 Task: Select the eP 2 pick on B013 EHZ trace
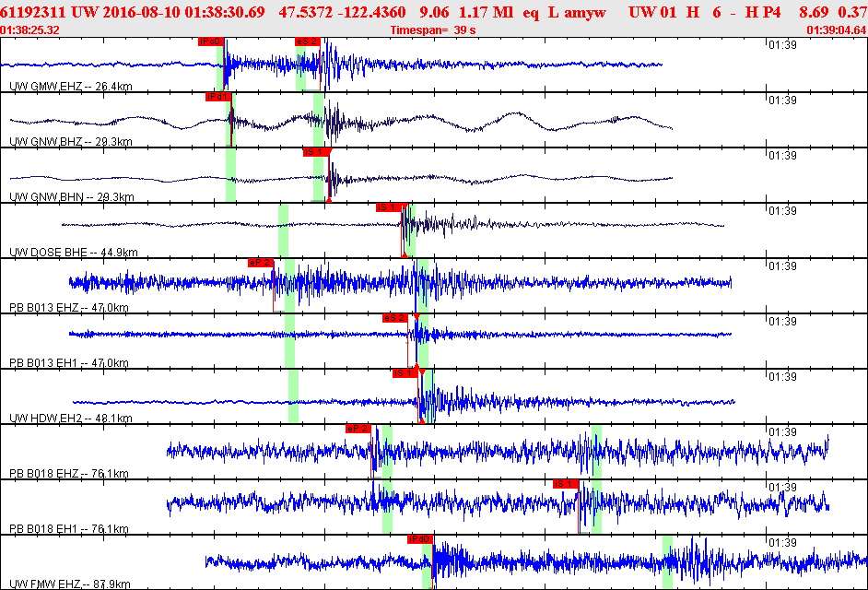[x=260, y=263]
